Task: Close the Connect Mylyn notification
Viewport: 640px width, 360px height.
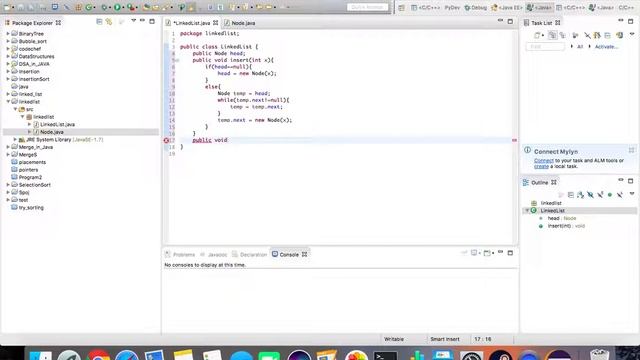Action: [631, 150]
